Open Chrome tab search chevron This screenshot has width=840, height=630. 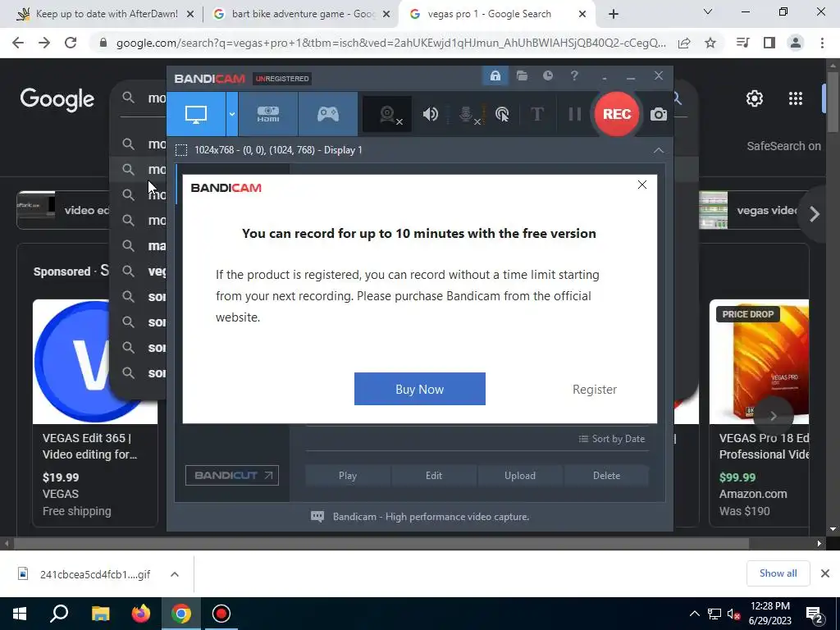coord(708,11)
